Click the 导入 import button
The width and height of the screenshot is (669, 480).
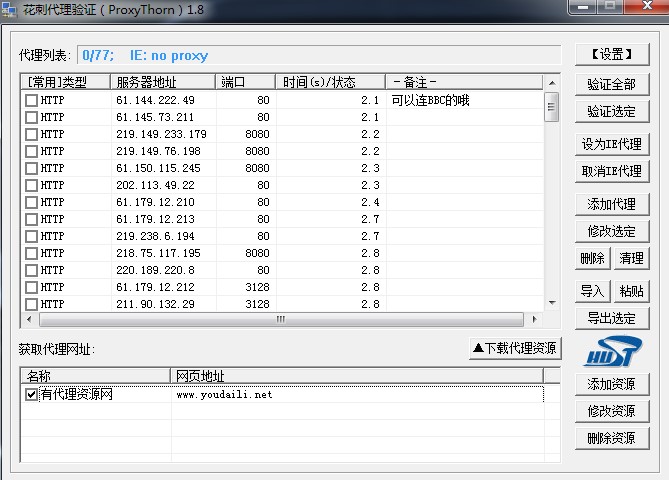(x=593, y=291)
